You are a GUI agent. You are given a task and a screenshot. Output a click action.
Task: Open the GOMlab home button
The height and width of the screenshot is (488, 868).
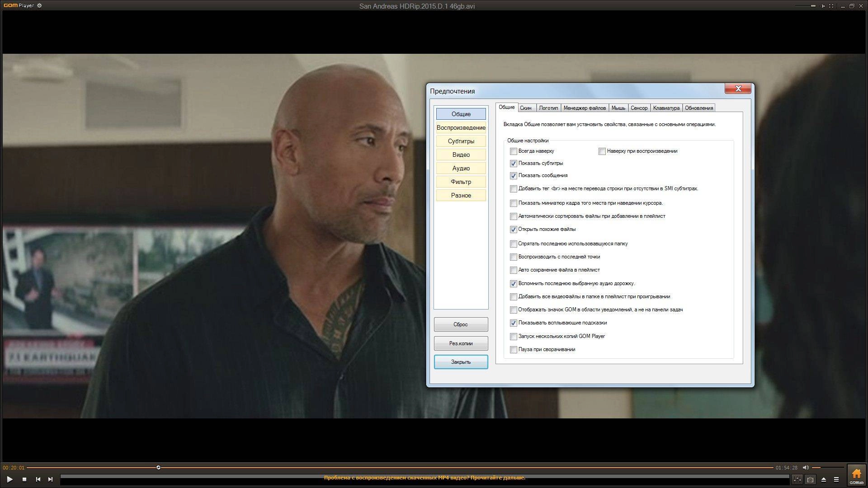pyautogui.click(x=856, y=475)
